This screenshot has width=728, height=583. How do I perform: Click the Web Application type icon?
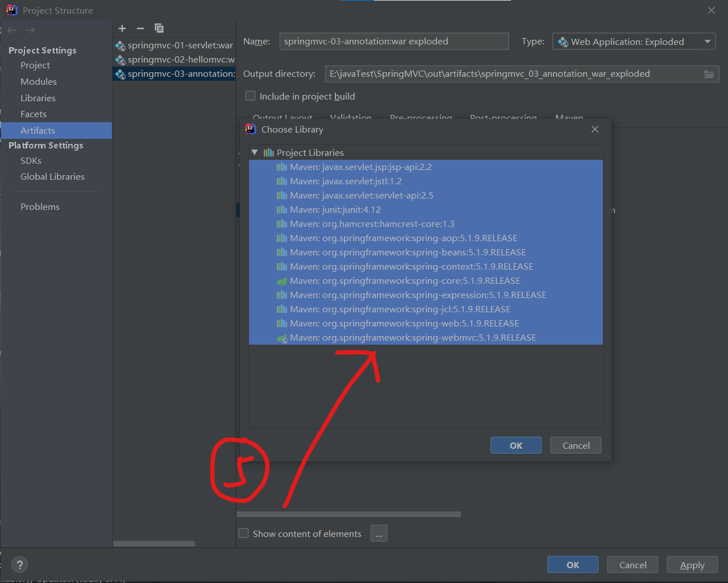pyautogui.click(x=563, y=42)
